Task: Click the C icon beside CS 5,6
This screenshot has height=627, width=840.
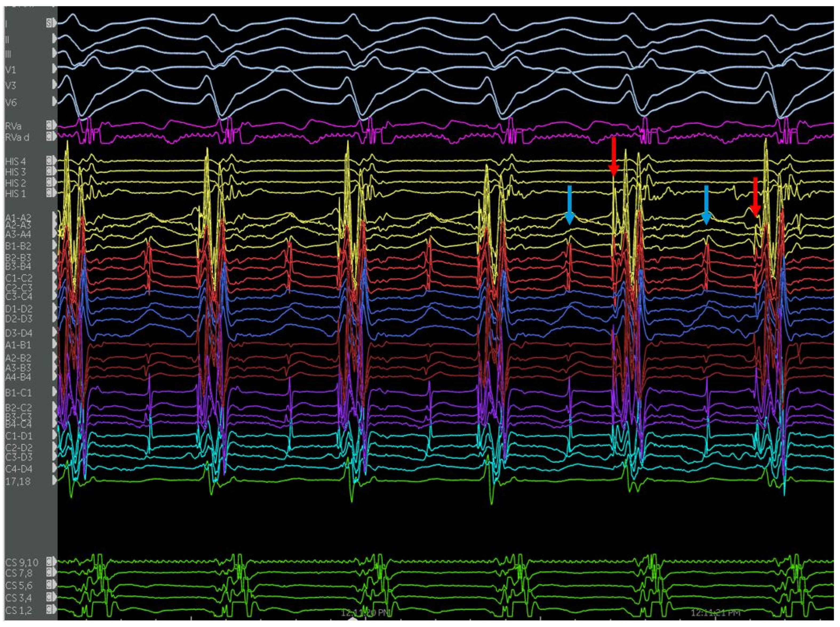Action: pyautogui.click(x=49, y=585)
